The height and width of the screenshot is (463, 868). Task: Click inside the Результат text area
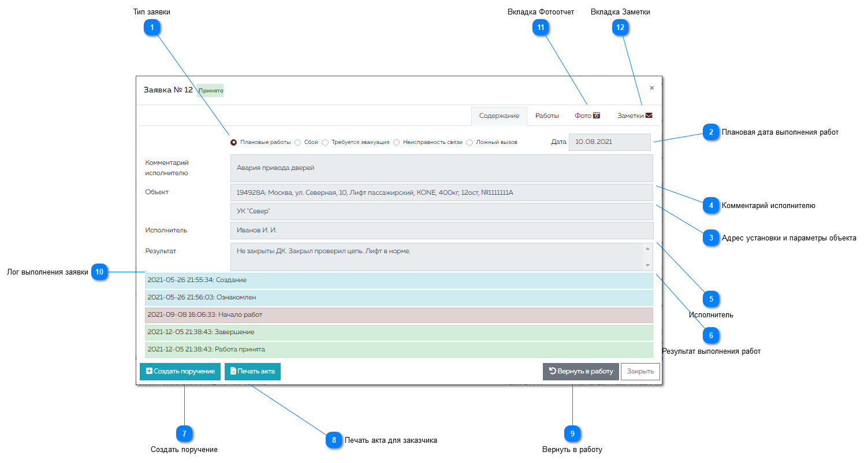(437, 257)
